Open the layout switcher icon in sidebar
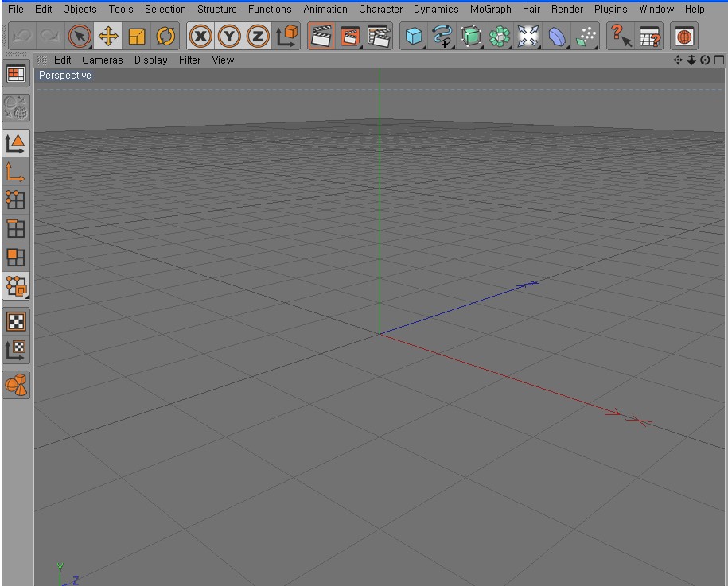728x586 pixels. coord(16,74)
